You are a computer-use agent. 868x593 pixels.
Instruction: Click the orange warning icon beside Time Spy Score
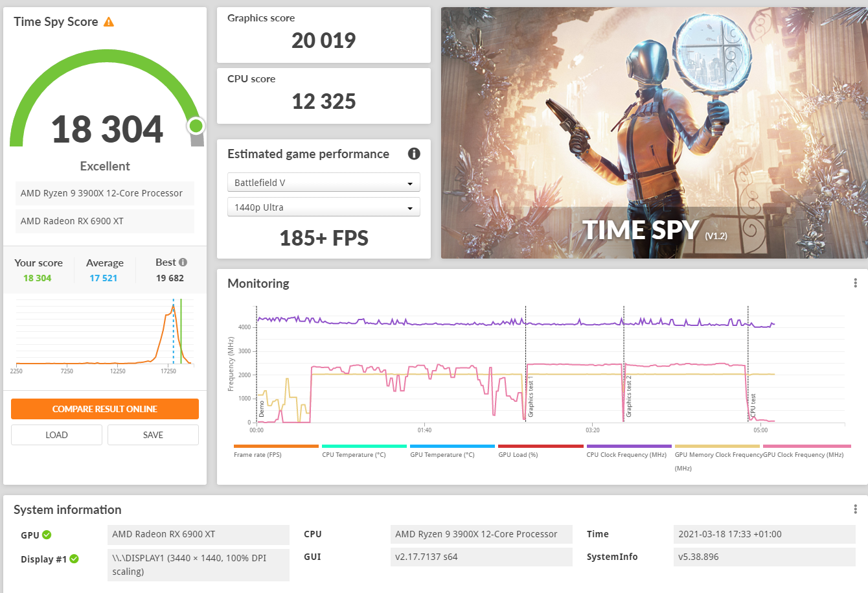[x=109, y=22]
